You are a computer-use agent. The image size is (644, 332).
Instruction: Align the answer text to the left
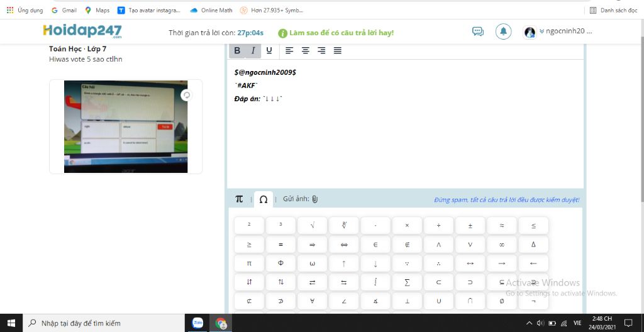click(x=289, y=50)
